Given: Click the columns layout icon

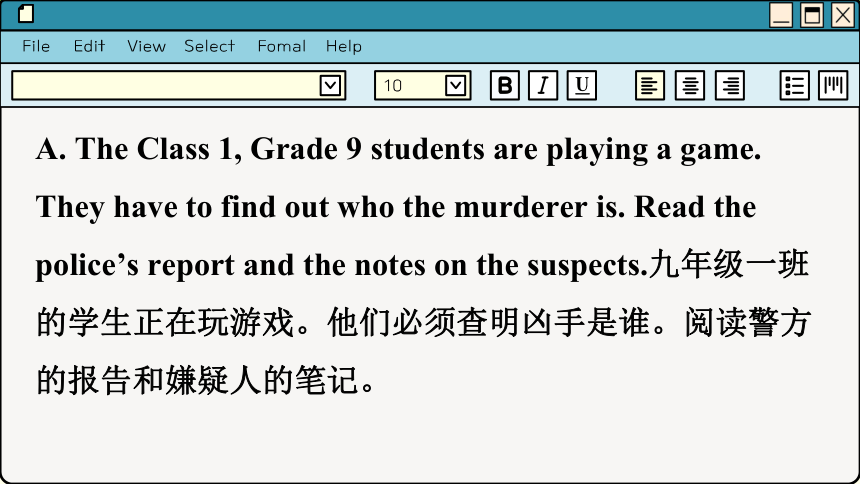Looking at the screenshot, I should [833, 86].
